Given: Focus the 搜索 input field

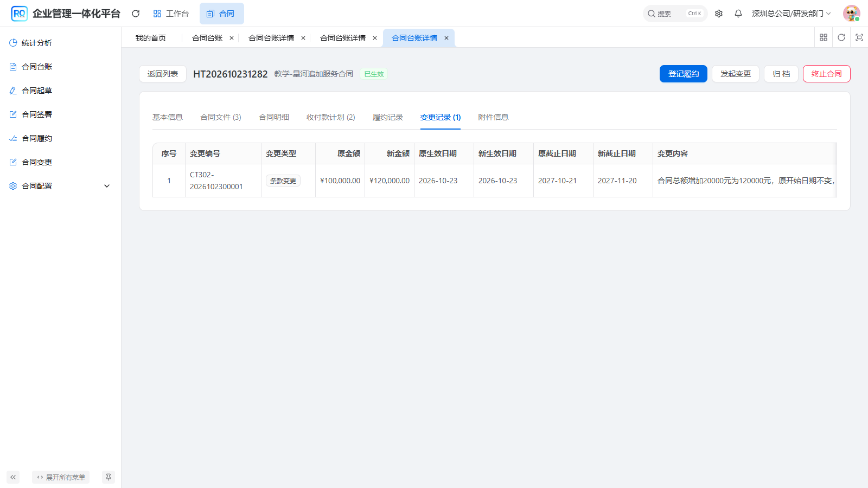Looking at the screenshot, I should (x=675, y=14).
